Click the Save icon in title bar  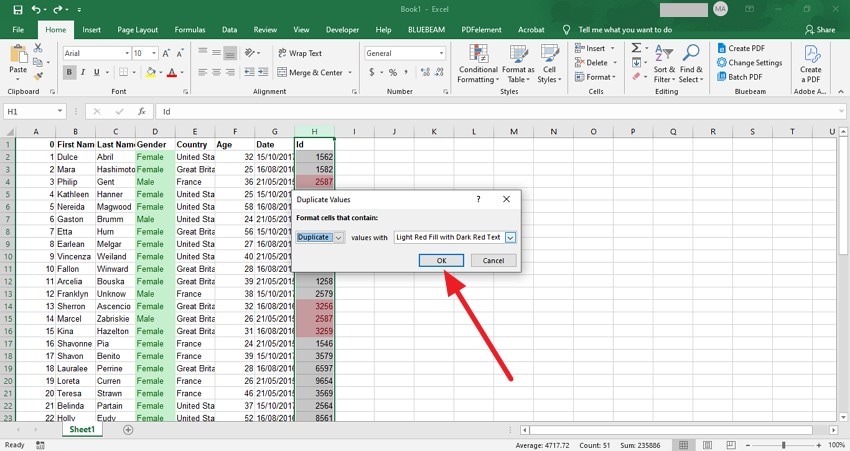[17, 9]
